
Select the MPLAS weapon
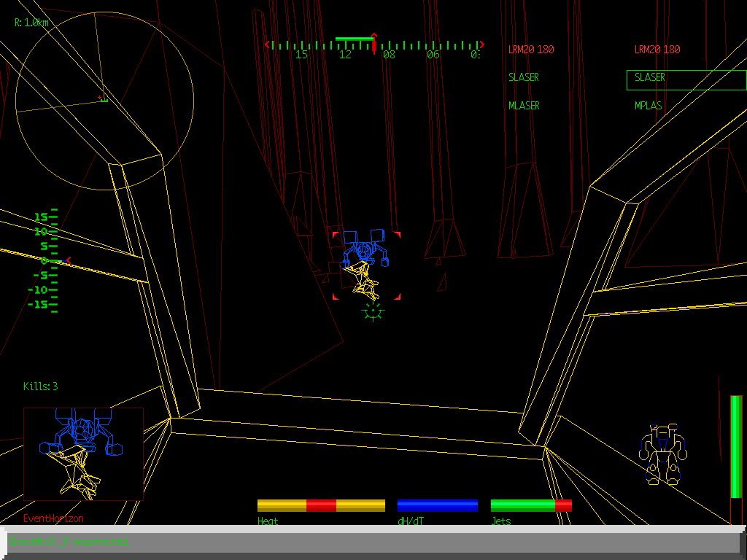[649, 106]
